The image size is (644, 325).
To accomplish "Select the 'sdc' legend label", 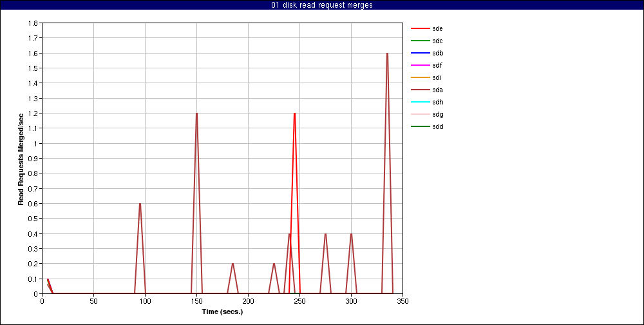I will tap(437, 41).
